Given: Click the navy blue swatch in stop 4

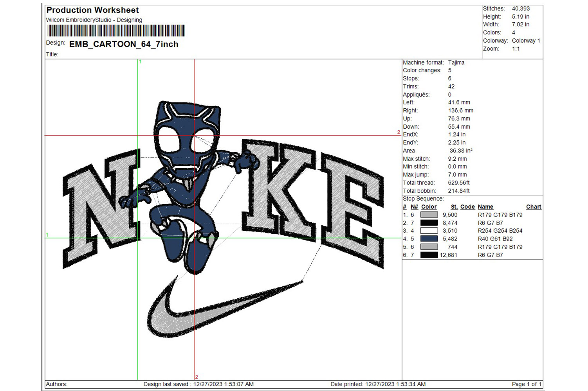Looking at the screenshot, I should point(429,239).
